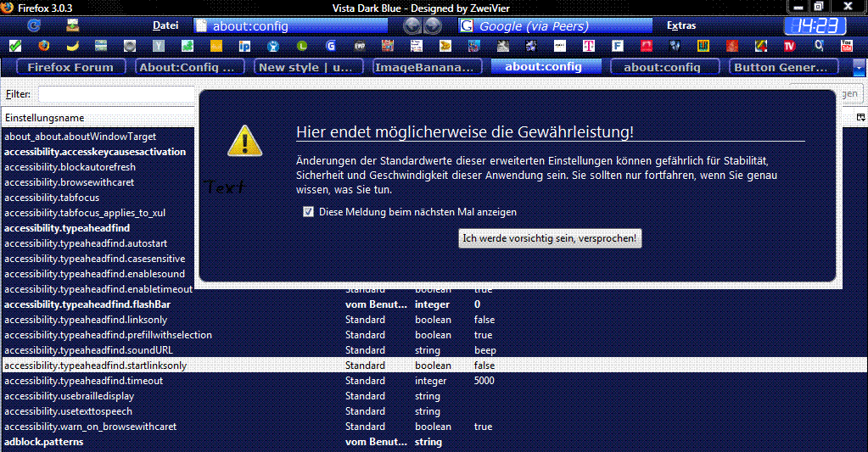868x452 pixels.
Task: Open the green checkmark bookmark
Action: (15, 46)
